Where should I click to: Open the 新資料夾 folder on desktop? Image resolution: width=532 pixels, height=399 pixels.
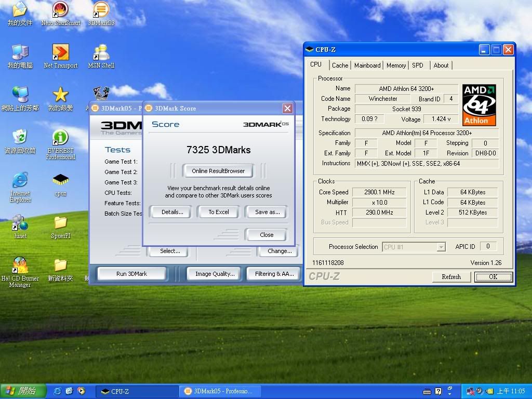(x=60, y=270)
